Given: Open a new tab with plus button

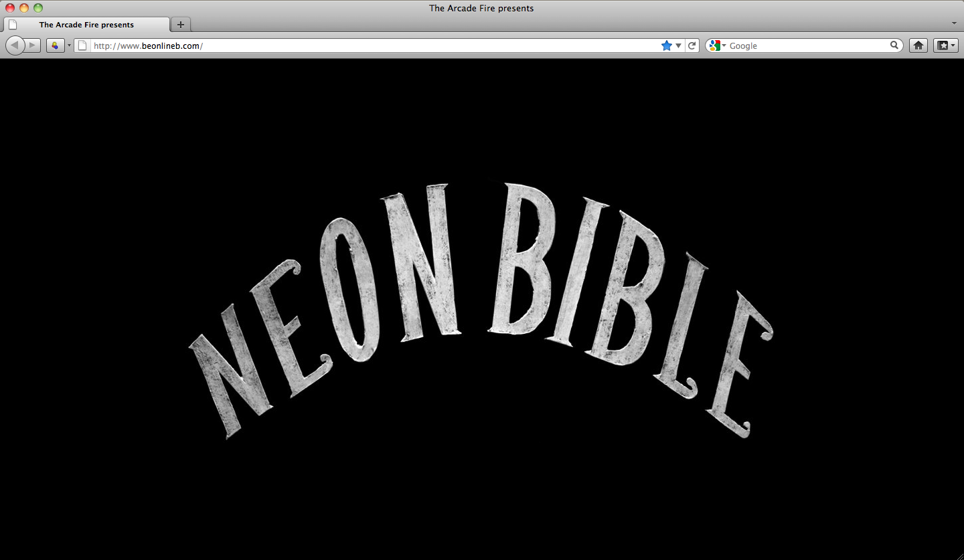Looking at the screenshot, I should [x=181, y=25].
